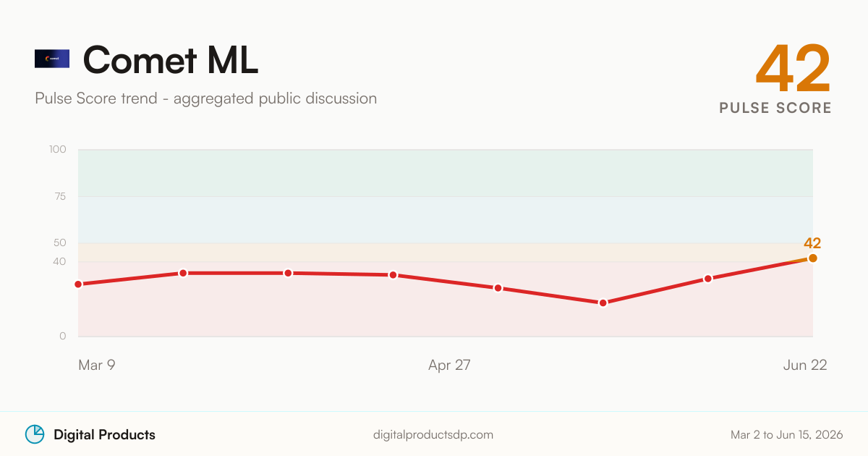The width and height of the screenshot is (868, 456).
Task: Select the fifth data point on the declining segment
Action: [498, 288]
